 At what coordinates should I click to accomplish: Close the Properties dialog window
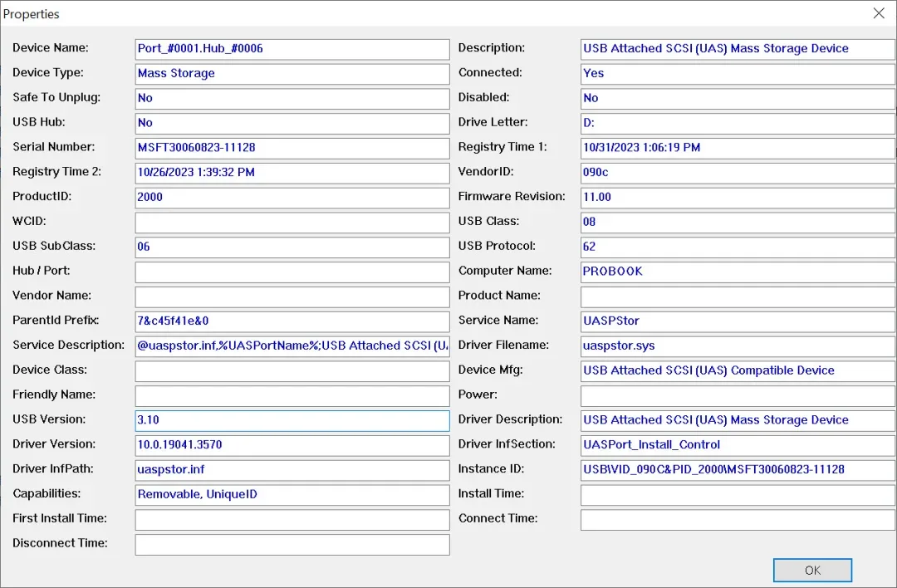[x=878, y=13]
